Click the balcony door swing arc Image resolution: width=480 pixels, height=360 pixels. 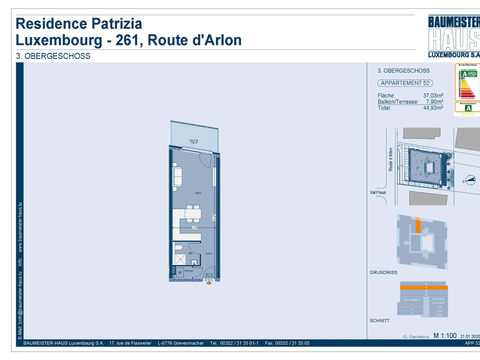pyautogui.click(x=206, y=160)
